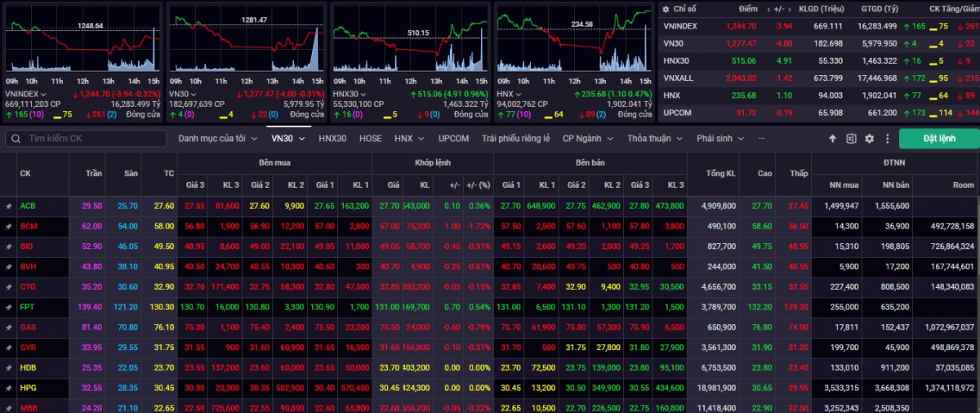Switch to the HOSE tab

click(371, 139)
